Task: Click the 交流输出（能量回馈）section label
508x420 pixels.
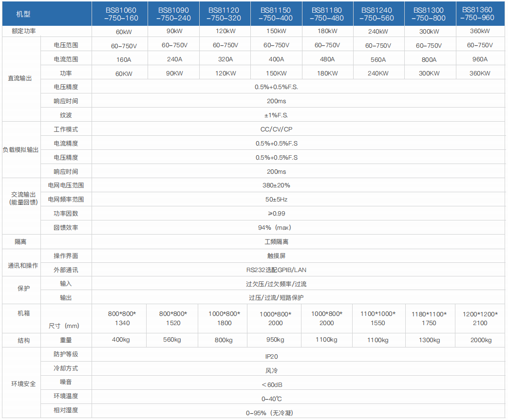Action: point(21,199)
